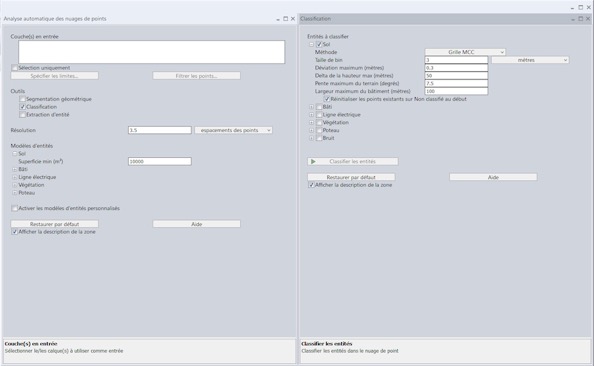Screen dimensions: 594x366
Task: Minimize the Analyse automatique panel
Action: click(278, 19)
